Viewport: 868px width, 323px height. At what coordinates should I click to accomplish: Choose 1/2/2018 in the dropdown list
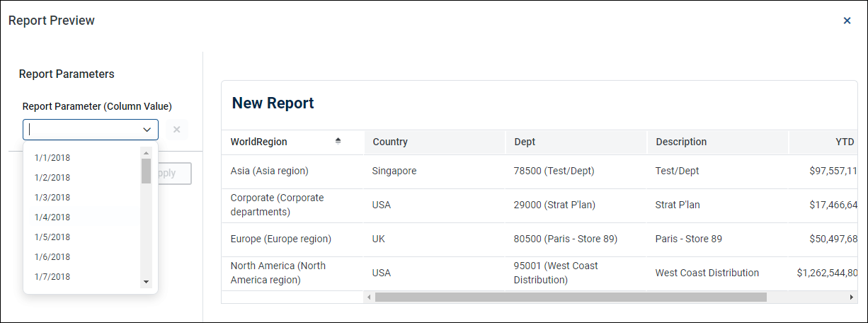pos(52,178)
